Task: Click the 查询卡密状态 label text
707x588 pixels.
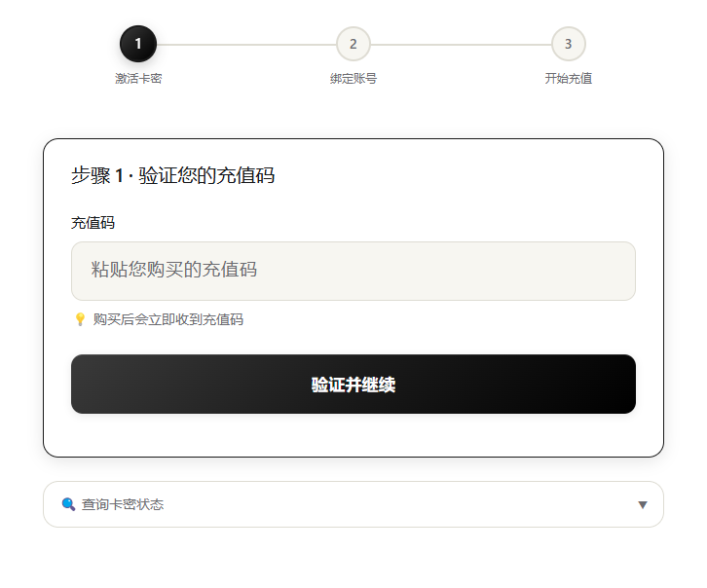Action: point(122,504)
